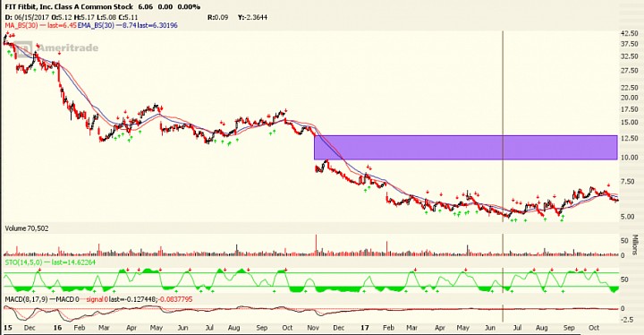The width and height of the screenshot is (644, 335).
Task: Click the Volume 70,502 panel label
Action: click(x=27, y=228)
